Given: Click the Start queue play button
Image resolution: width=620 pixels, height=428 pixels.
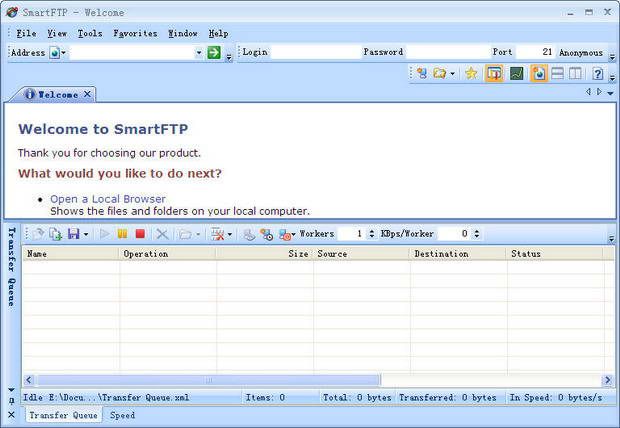Looking at the screenshot, I should 104,234.
